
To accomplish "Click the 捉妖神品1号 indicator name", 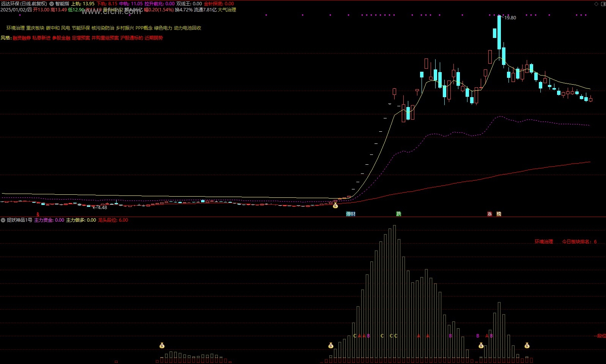I will click(19, 220).
